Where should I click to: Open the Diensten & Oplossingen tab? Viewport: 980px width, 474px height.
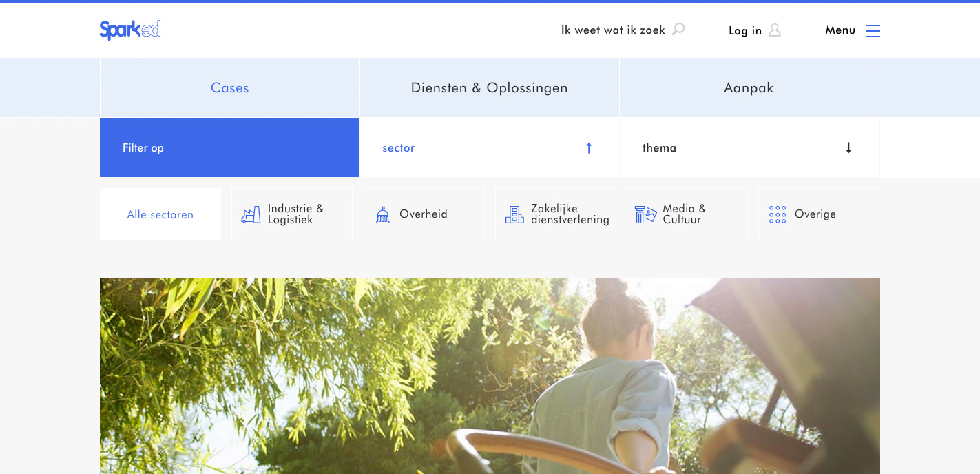point(490,88)
